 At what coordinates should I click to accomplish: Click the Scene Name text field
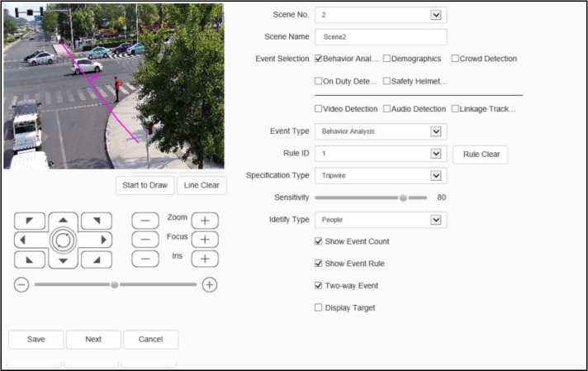tap(380, 37)
